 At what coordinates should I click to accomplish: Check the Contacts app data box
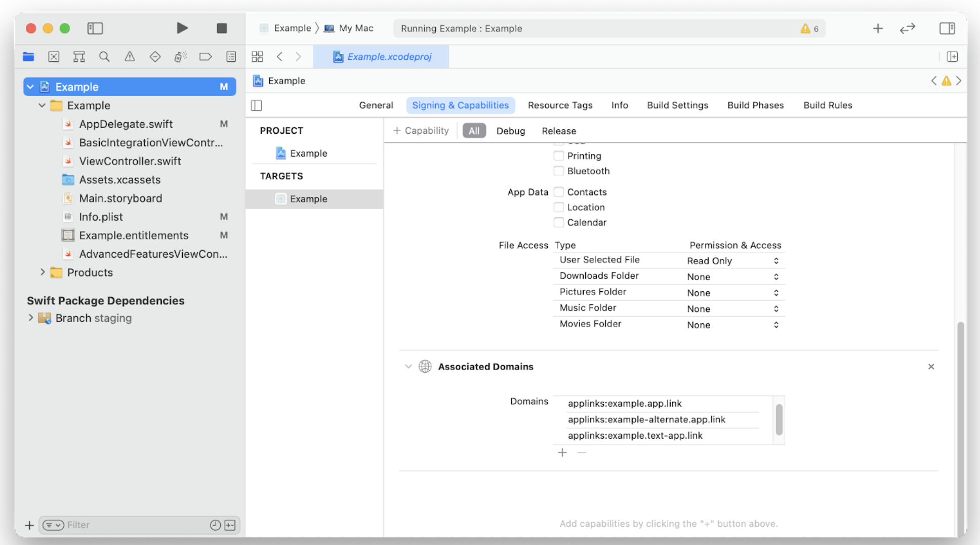(559, 192)
